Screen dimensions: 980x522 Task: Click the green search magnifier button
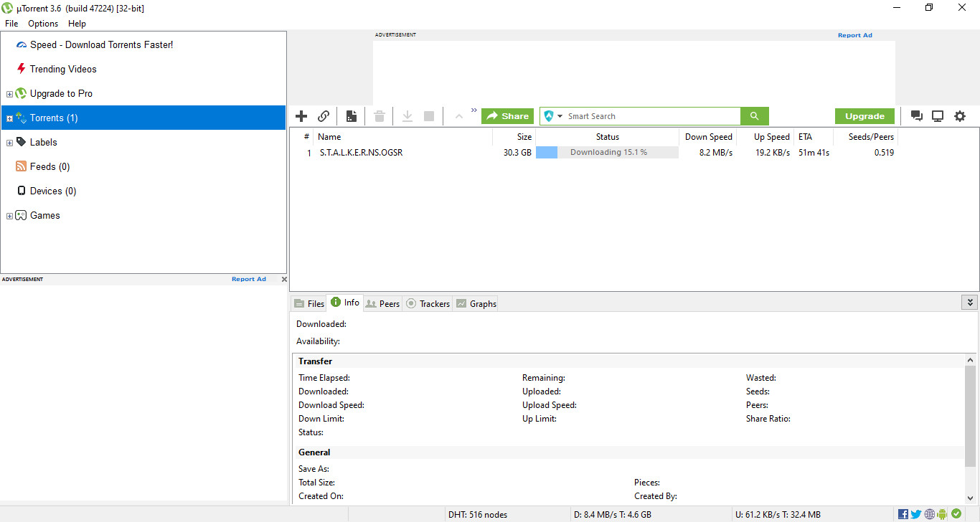click(754, 116)
